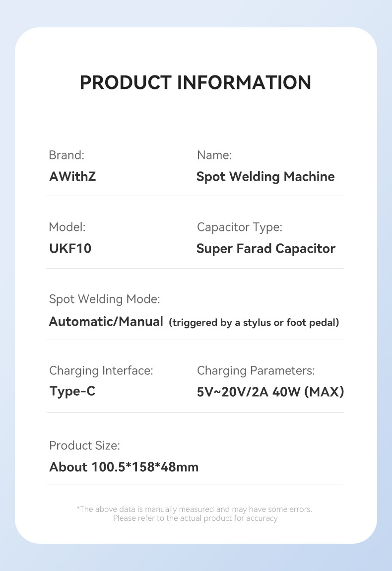This screenshot has height=571, width=392.
Task: Click the "Spot Welding Mode:" label
Action: [104, 299]
